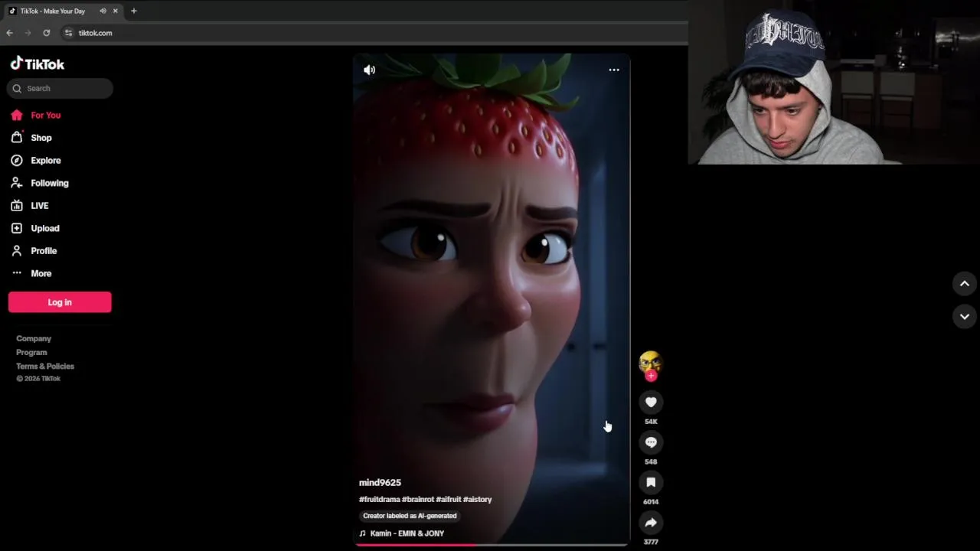Click the browser back arrow
The width and height of the screenshot is (980, 551).
(9, 33)
